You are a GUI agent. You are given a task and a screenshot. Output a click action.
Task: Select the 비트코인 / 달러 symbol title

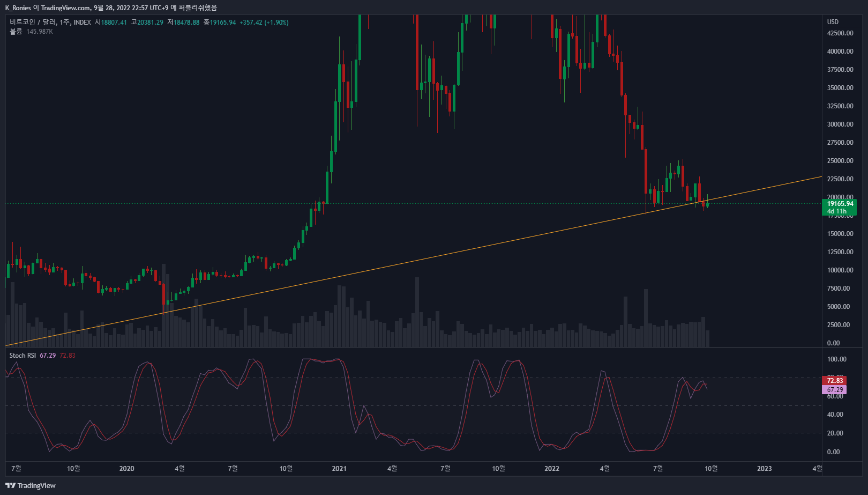click(33, 22)
